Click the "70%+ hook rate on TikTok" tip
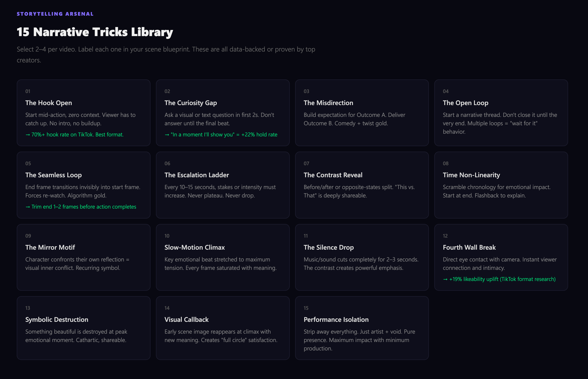 point(75,135)
